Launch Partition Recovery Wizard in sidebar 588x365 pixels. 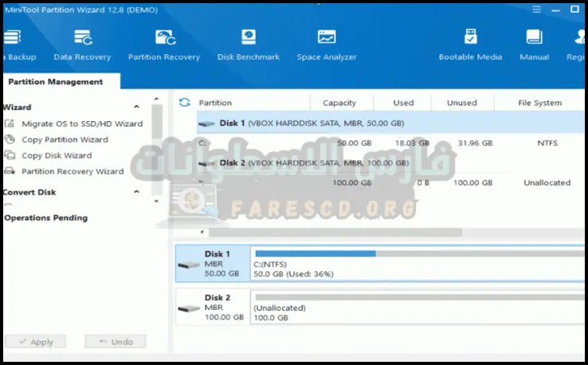[x=72, y=171]
